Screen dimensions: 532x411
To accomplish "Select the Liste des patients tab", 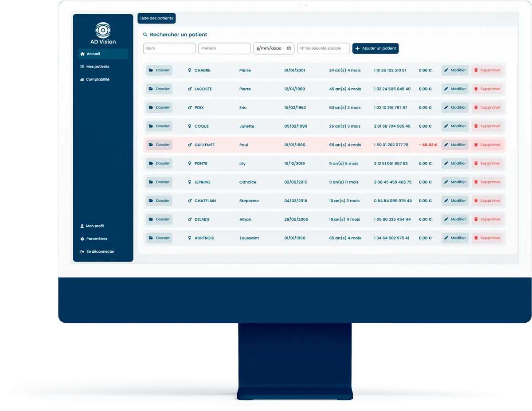I will coord(156,19).
